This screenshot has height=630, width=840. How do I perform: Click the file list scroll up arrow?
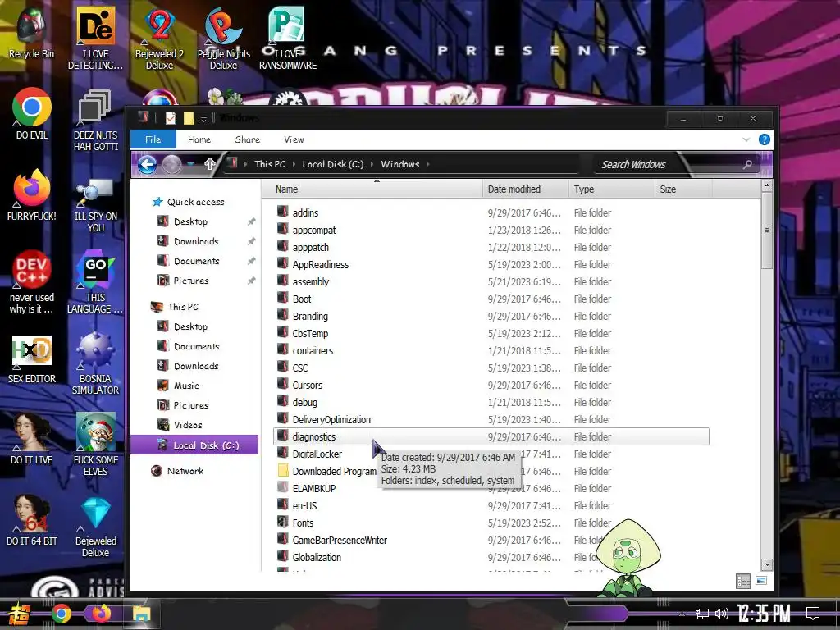tap(767, 186)
